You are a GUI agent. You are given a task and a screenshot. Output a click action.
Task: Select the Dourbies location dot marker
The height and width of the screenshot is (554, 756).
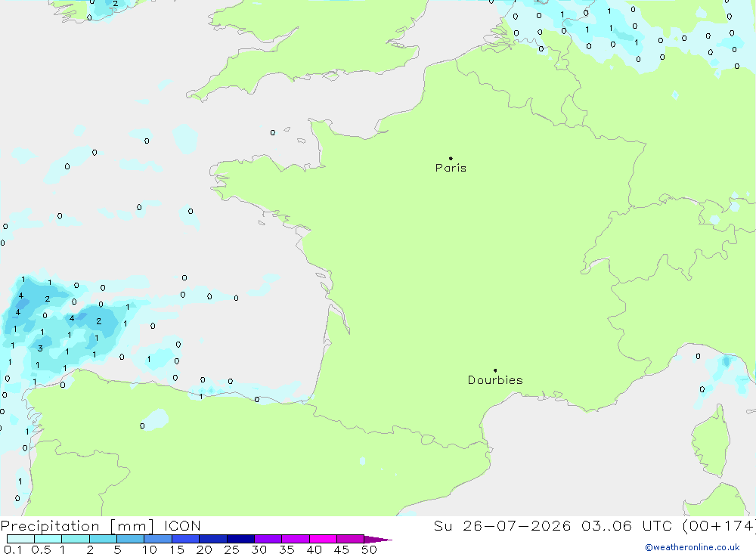click(x=495, y=370)
